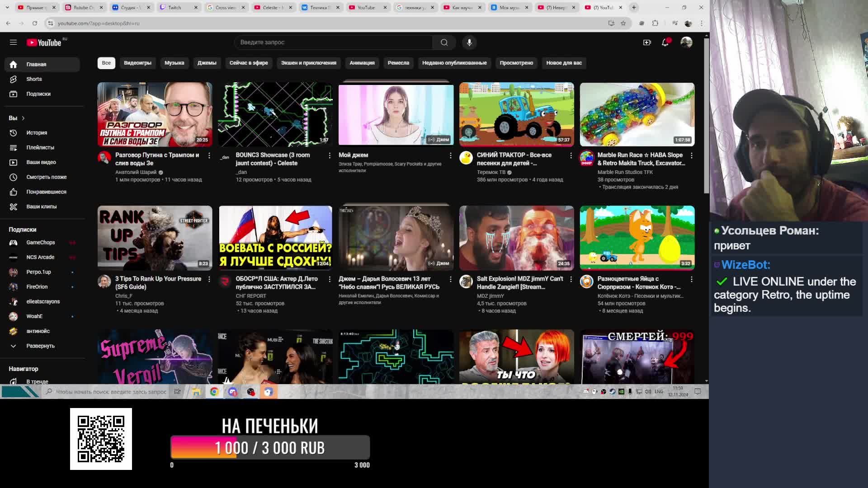Expand the "Вы" section chevron
This screenshot has height=488, width=868.
coord(23,118)
